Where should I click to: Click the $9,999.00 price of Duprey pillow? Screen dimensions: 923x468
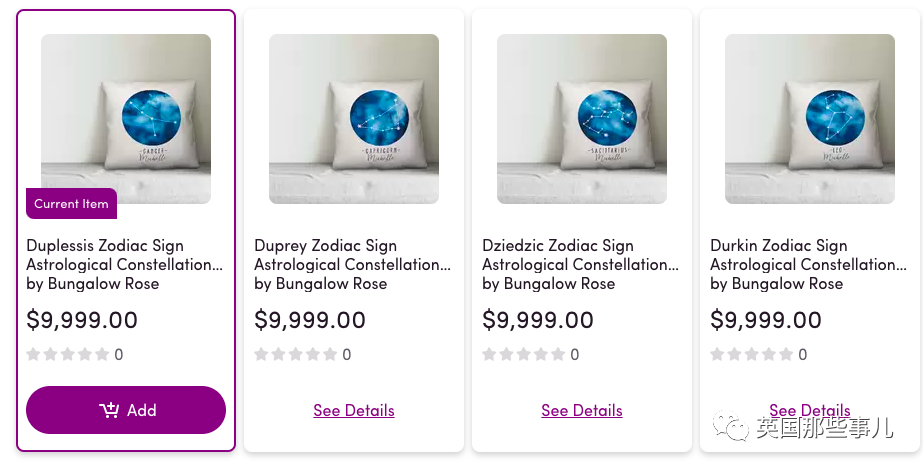point(310,320)
